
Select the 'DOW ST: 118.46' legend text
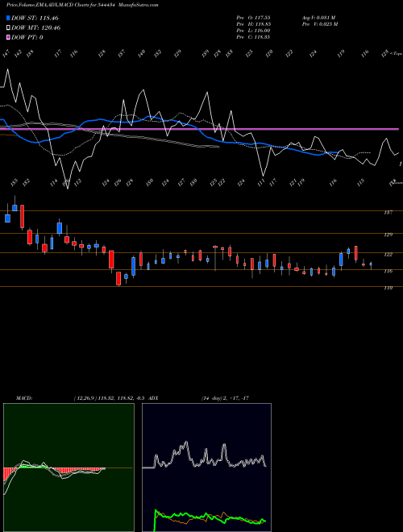pyautogui.click(x=35, y=18)
